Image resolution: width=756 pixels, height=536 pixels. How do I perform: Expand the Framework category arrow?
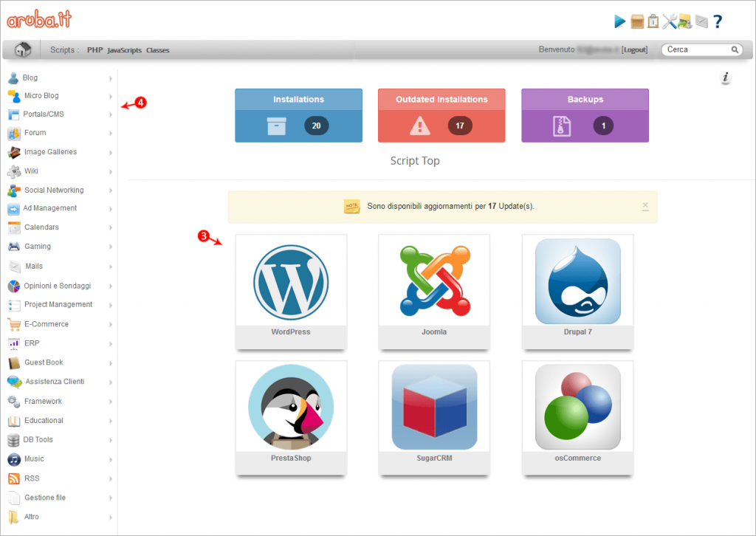point(111,402)
